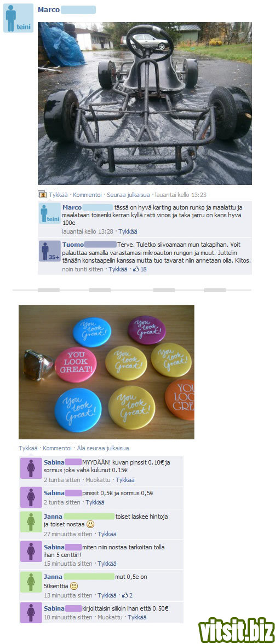Like Janna's '50senttiä' comment via Tykkää
The height and width of the screenshot is (644, 275).
[x=107, y=595]
